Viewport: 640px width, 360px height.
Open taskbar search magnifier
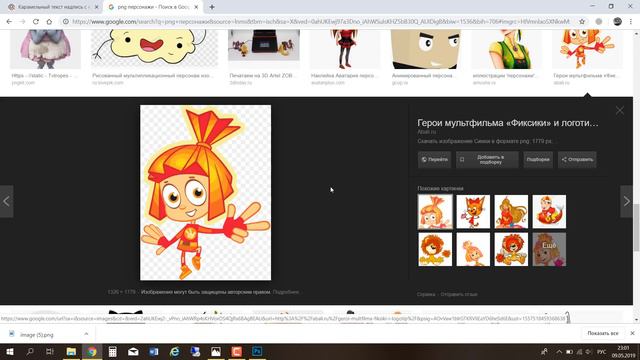(x=30, y=351)
